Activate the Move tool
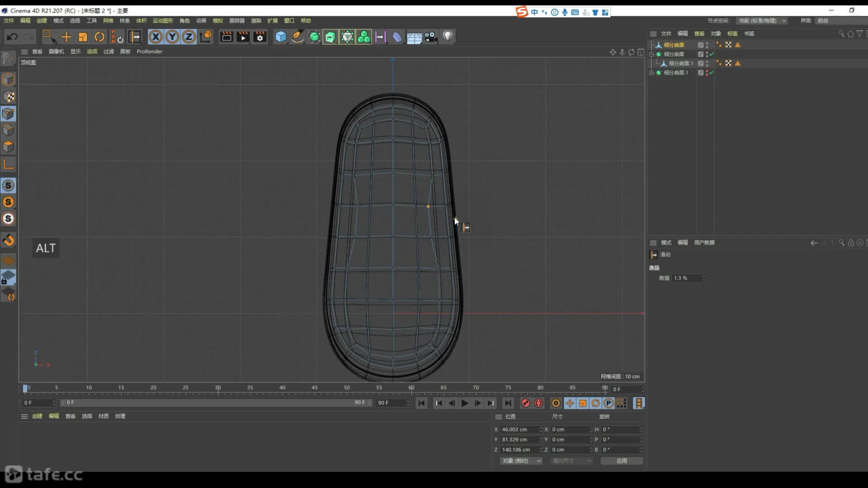The width and height of the screenshot is (868, 488). pos(66,37)
